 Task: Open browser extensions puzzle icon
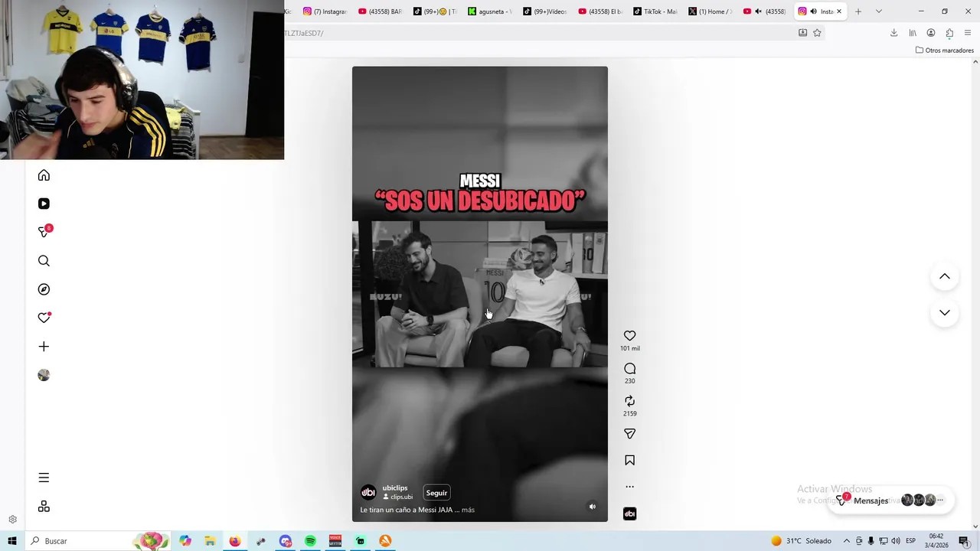pyautogui.click(x=949, y=33)
